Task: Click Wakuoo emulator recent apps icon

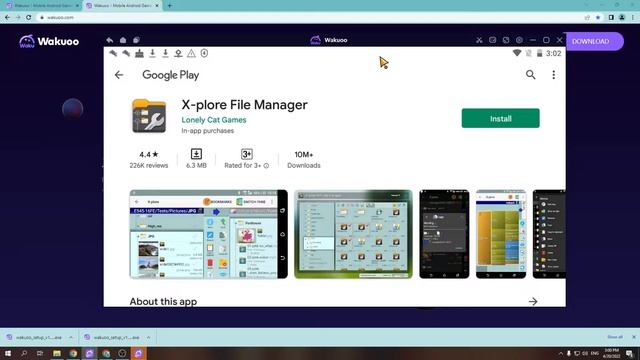Action: [x=136, y=40]
